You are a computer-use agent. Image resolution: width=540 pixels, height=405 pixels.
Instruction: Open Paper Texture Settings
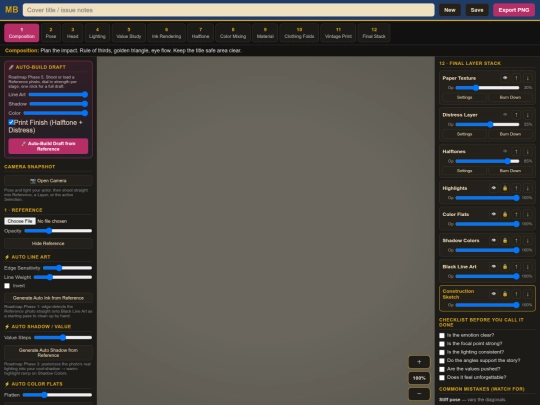click(464, 97)
